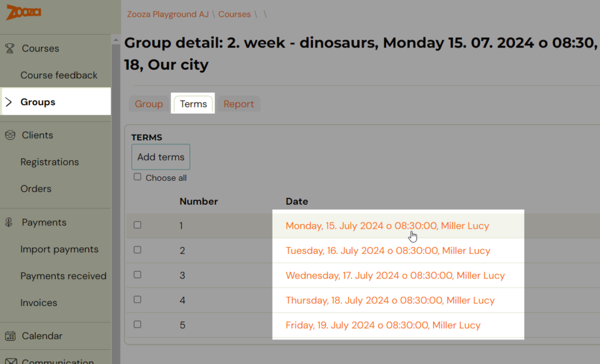Switch to the Report tab
Image resolution: width=600 pixels, height=364 pixels.
tap(239, 104)
